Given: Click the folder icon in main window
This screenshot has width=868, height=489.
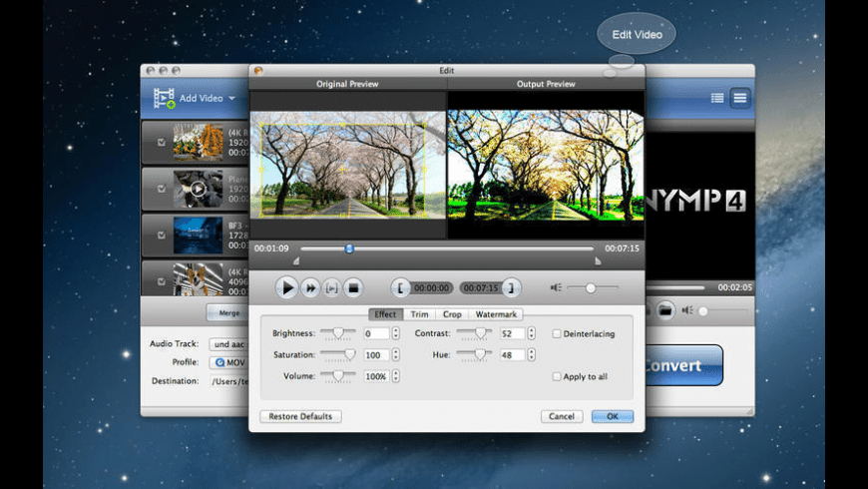Looking at the screenshot, I should click(x=665, y=310).
